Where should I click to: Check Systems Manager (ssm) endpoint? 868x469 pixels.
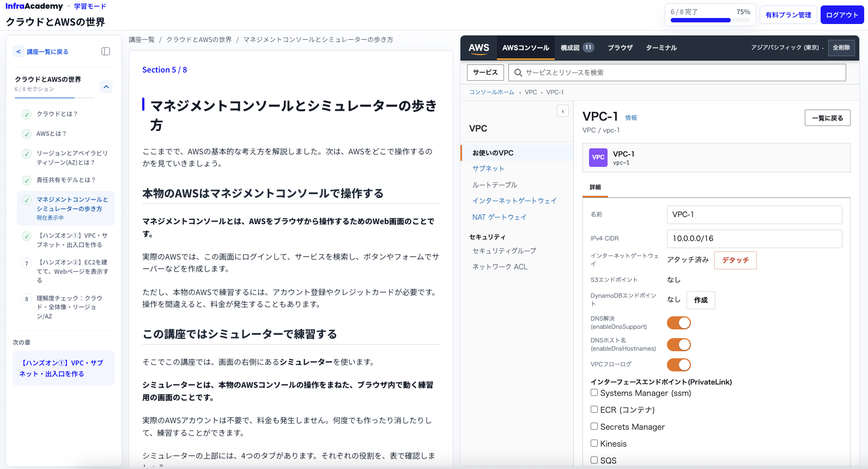[x=594, y=393]
